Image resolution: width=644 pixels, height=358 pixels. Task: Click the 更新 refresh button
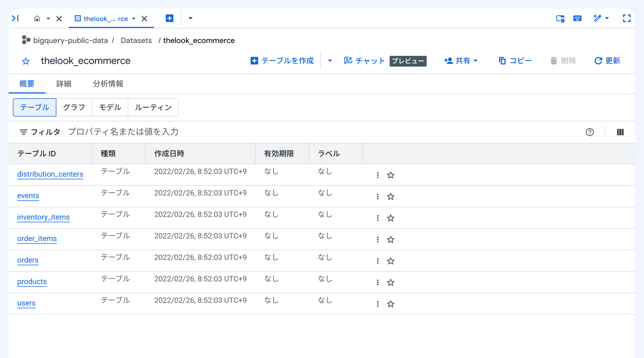608,61
